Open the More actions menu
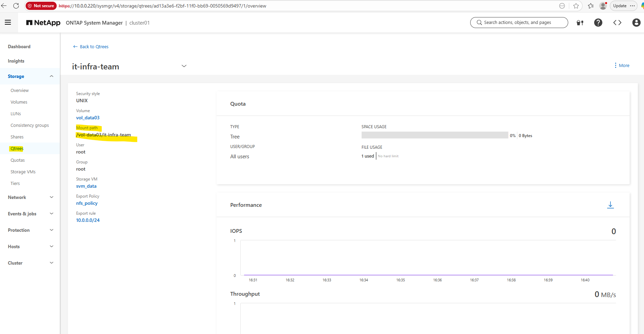Viewport: 644px width, 334px height. 622,66
